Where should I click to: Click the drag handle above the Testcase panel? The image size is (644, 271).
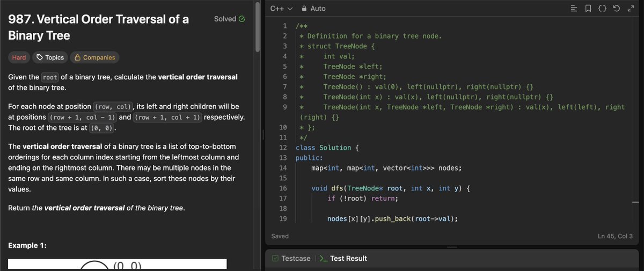tap(452, 247)
